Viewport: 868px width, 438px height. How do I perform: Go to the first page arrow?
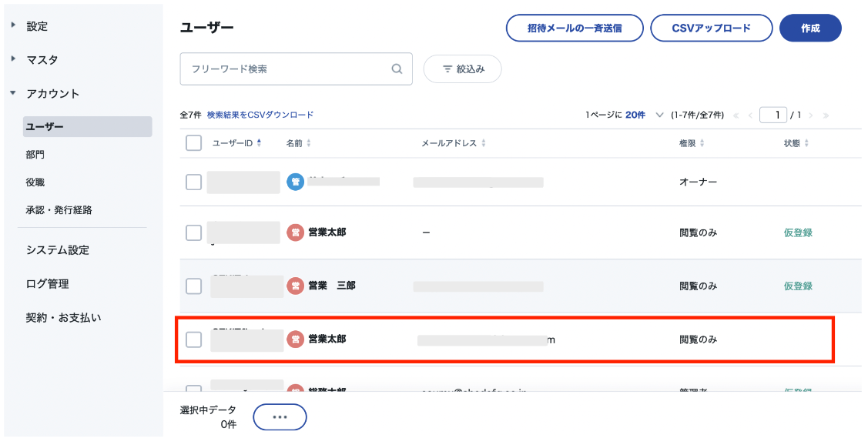736,115
